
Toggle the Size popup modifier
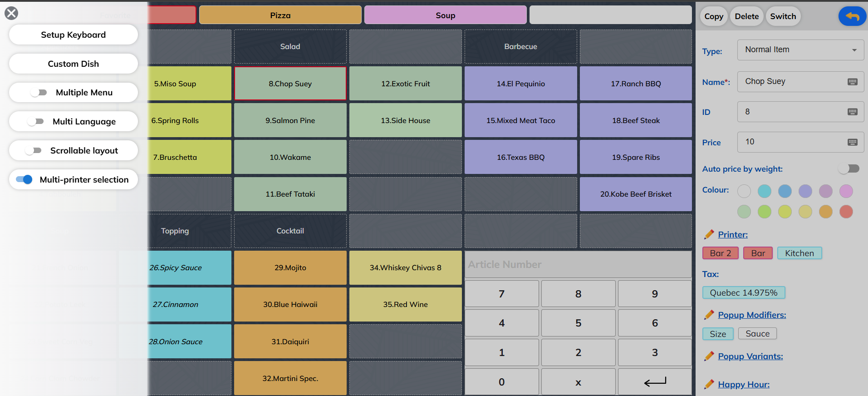[718, 334]
